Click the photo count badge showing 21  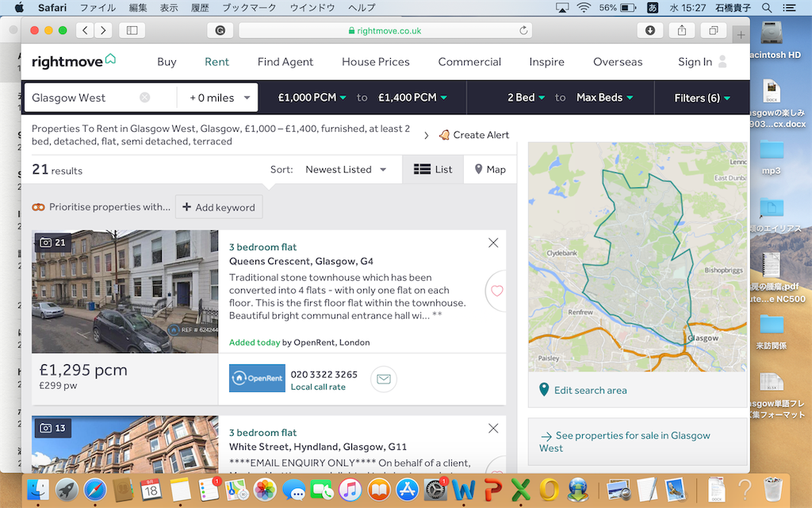tap(53, 242)
